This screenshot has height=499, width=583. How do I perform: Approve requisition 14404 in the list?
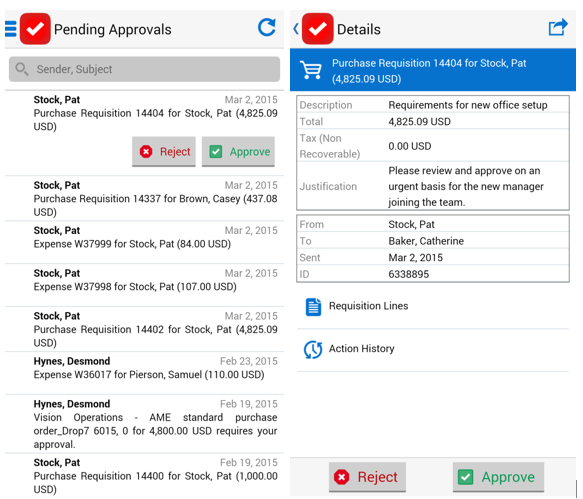tap(238, 151)
